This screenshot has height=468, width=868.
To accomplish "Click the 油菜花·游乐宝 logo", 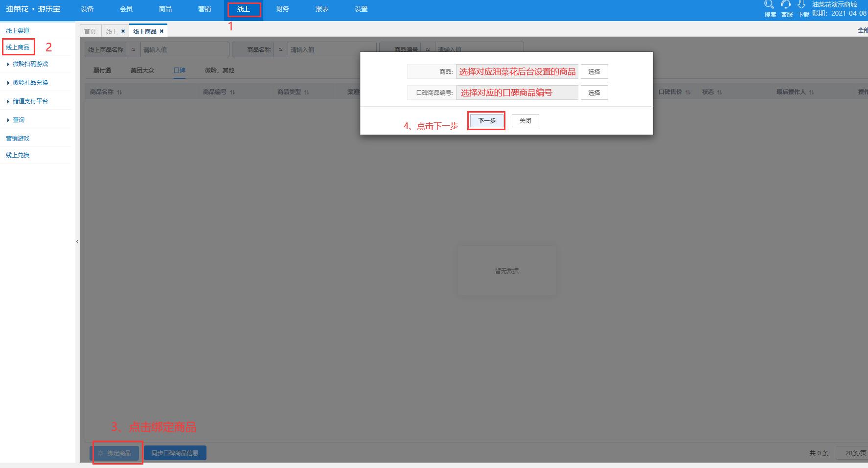I will pos(33,9).
